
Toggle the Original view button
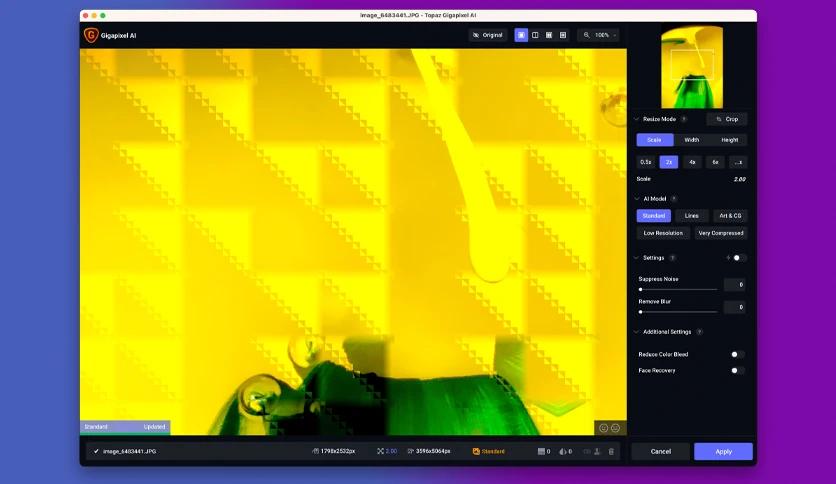click(488, 35)
